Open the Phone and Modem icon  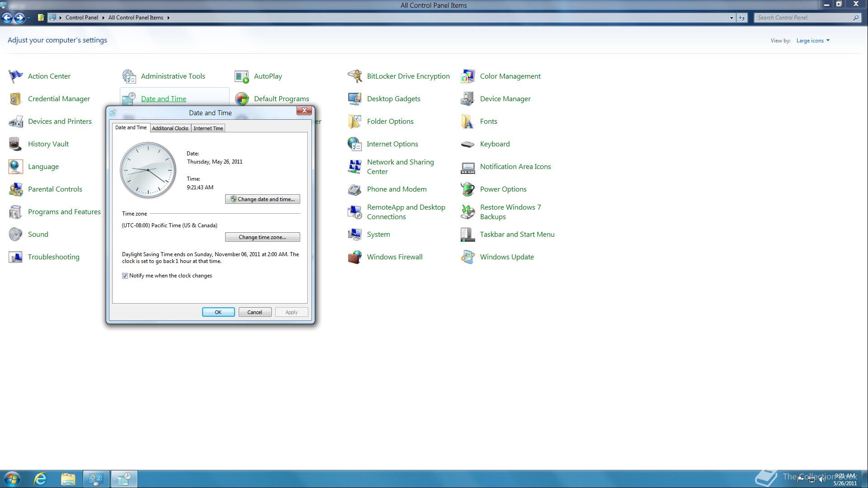click(355, 189)
